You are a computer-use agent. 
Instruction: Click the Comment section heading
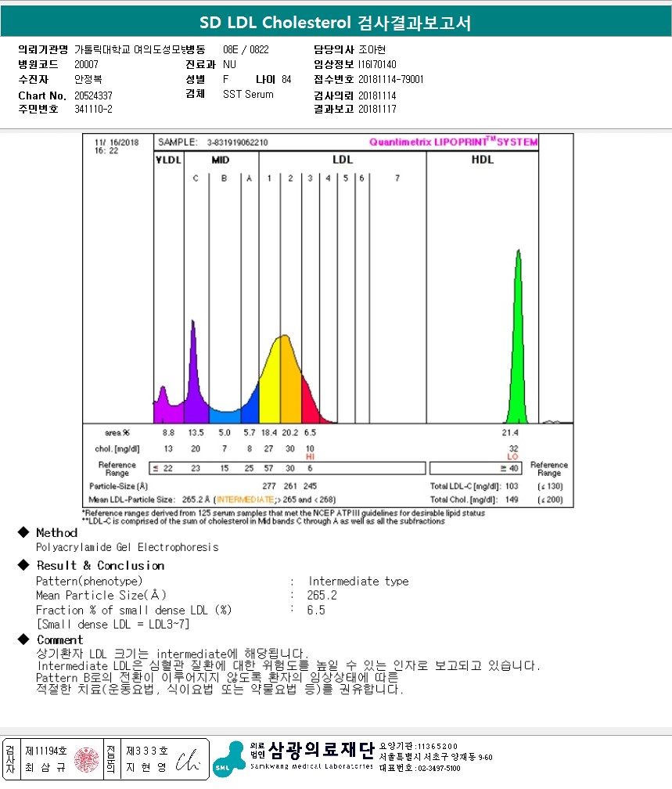click(60, 640)
